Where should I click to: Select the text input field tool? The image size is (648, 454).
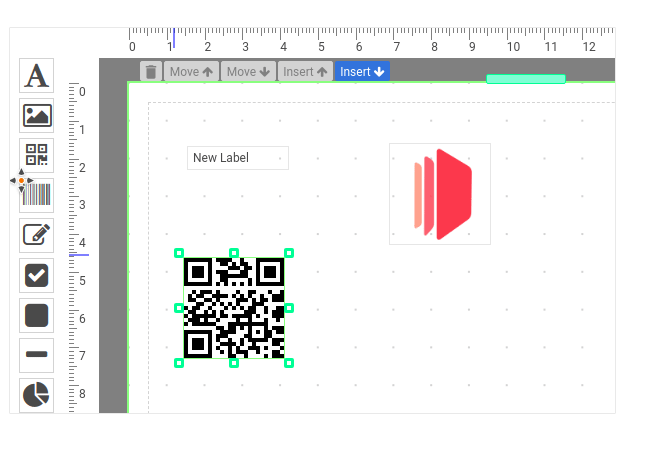click(x=36, y=235)
